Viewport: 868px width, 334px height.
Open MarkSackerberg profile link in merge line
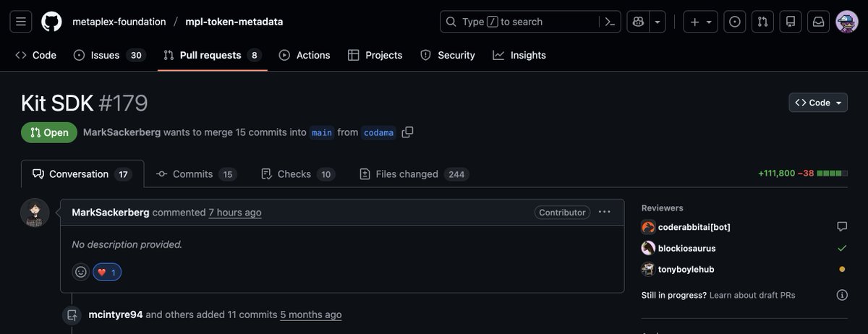click(x=122, y=132)
